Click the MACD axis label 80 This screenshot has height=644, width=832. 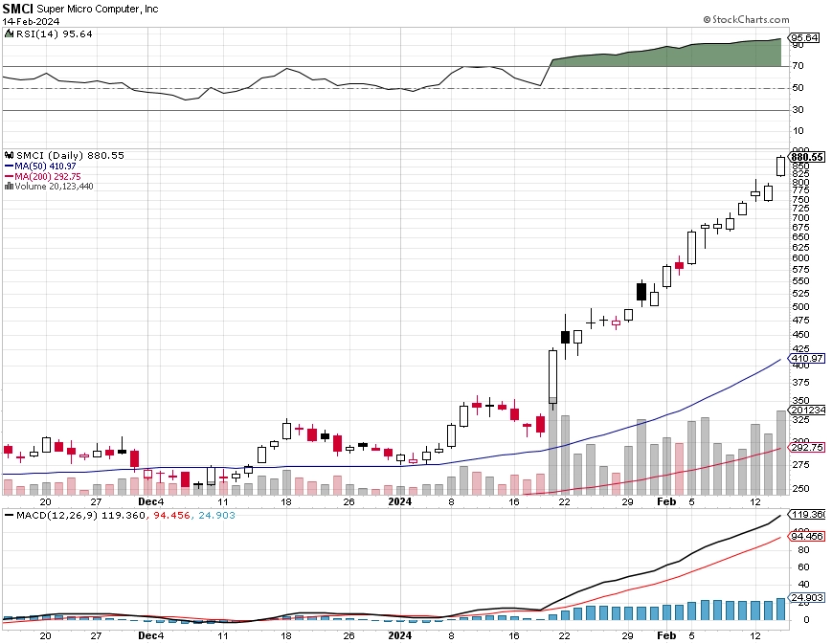click(x=803, y=550)
